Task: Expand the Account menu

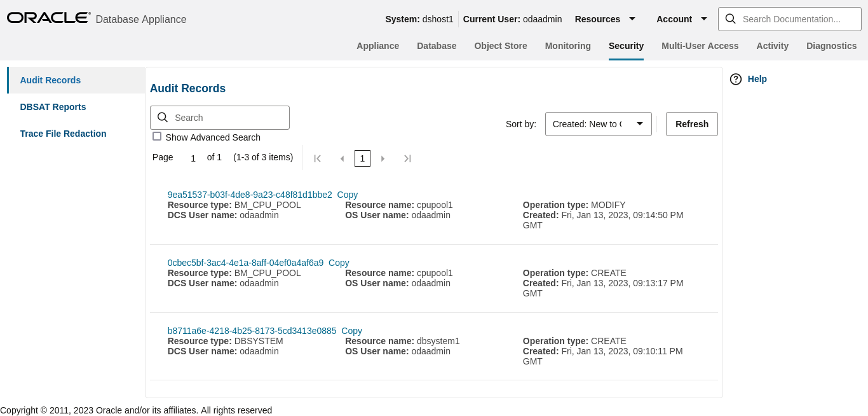Action: [x=681, y=19]
